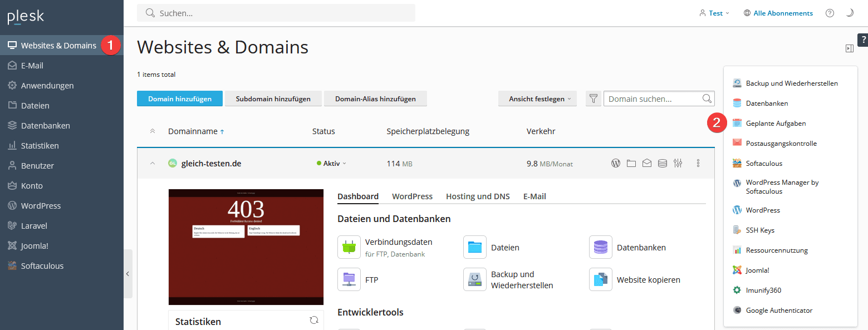
Task: Click the hosting settings sliders icon for gleich-testen.de
Action: coord(678,163)
